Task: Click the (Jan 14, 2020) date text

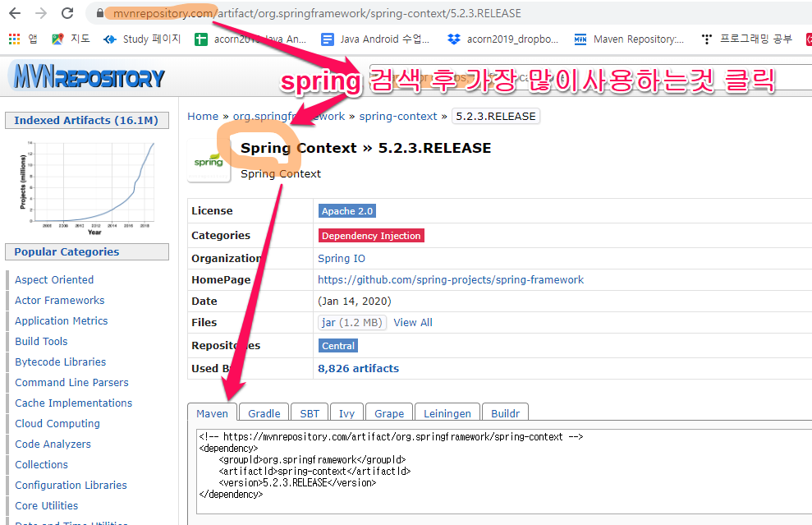Action: [355, 301]
